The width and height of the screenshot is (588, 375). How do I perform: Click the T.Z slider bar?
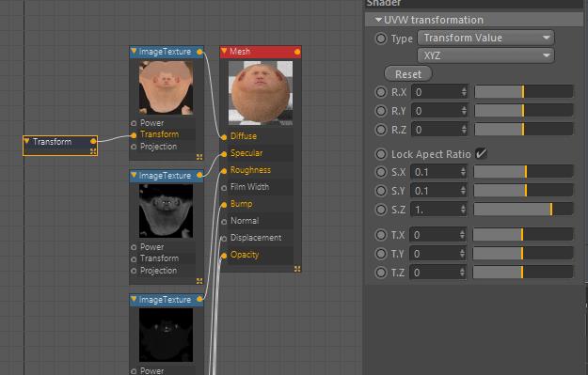tap(523, 272)
